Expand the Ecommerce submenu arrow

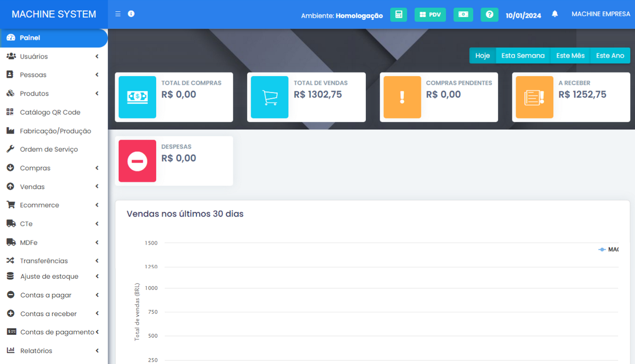(x=97, y=205)
